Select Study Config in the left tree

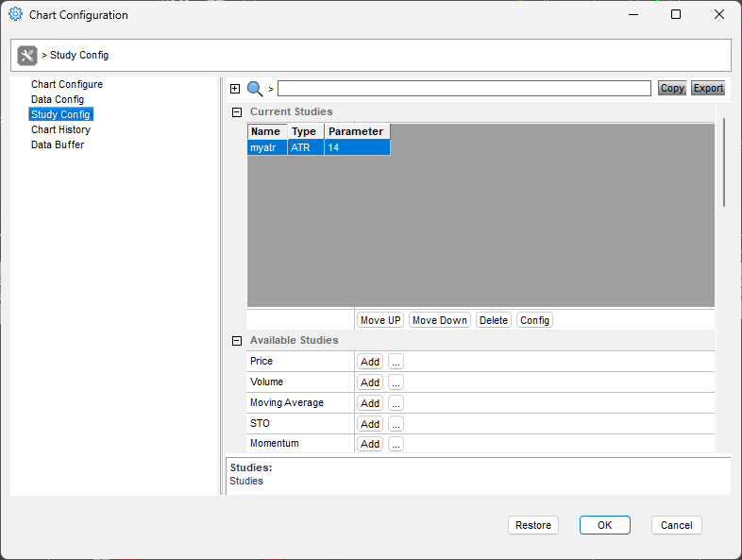click(60, 114)
